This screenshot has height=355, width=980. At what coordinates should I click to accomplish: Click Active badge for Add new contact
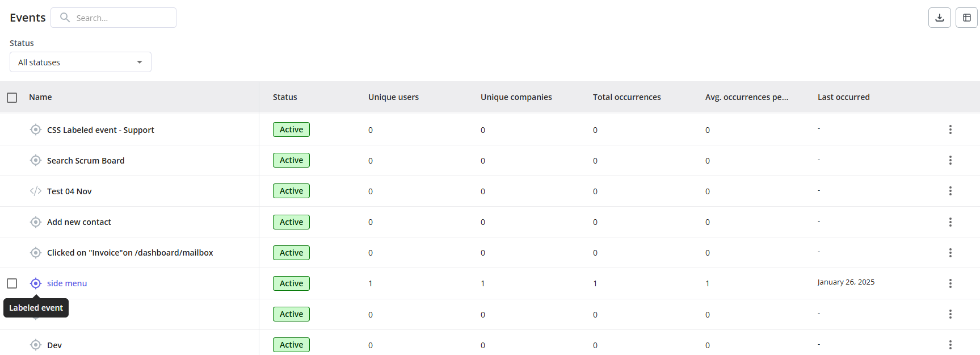291,222
